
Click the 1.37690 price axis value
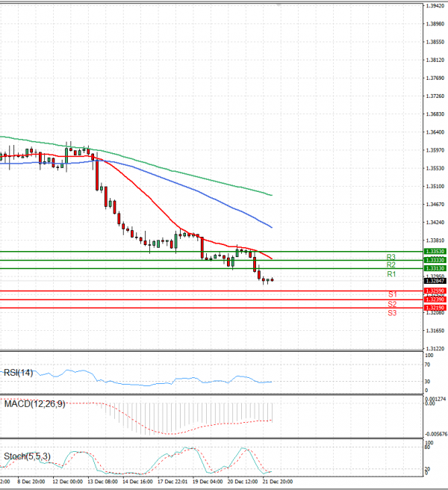coord(435,78)
